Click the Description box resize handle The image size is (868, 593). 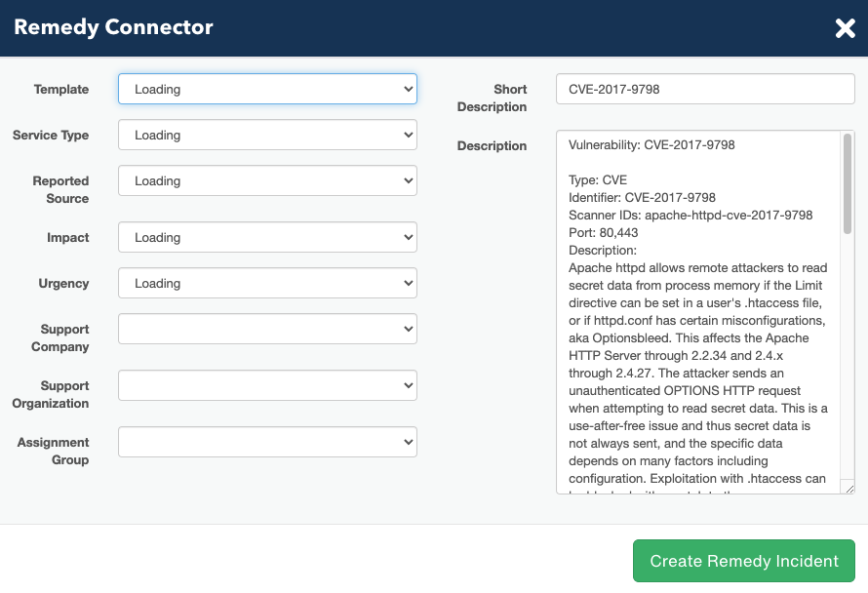849,488
